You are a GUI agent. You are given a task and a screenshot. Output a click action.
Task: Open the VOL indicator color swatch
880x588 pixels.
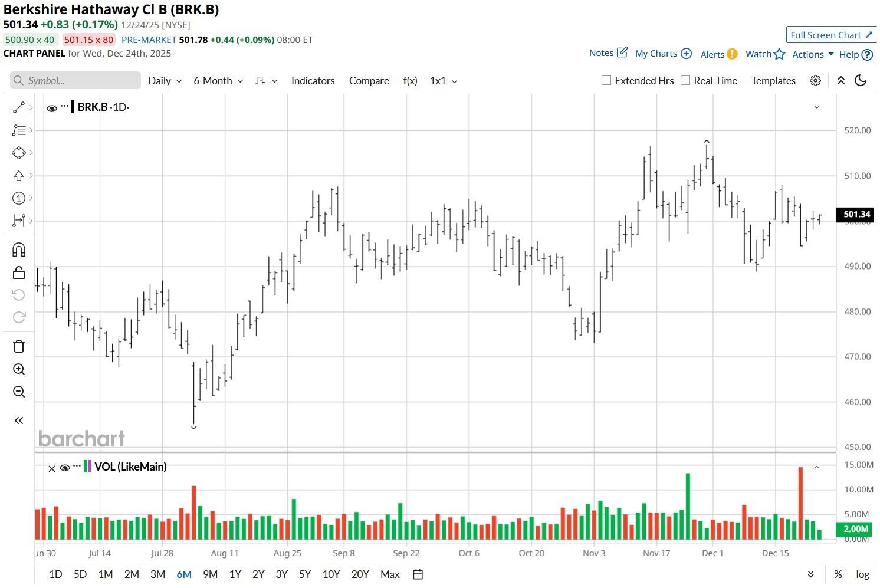pyautogui.click(x=87, y=467)
